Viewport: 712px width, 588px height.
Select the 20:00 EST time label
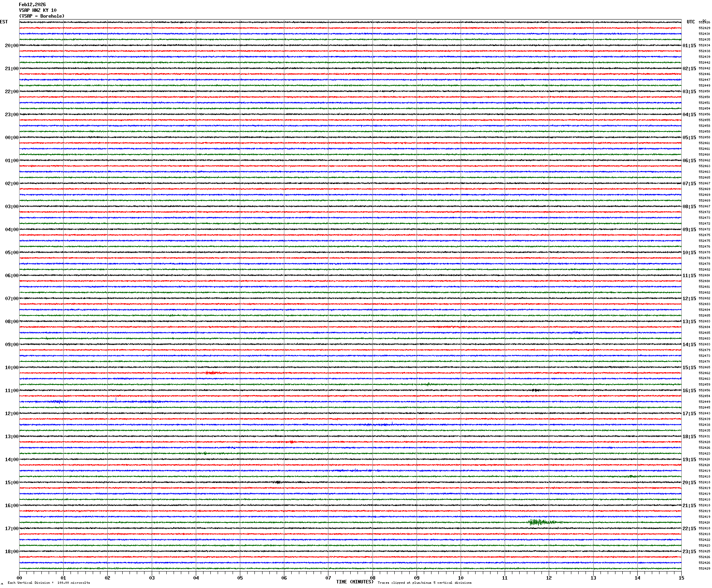pos(11,46)
